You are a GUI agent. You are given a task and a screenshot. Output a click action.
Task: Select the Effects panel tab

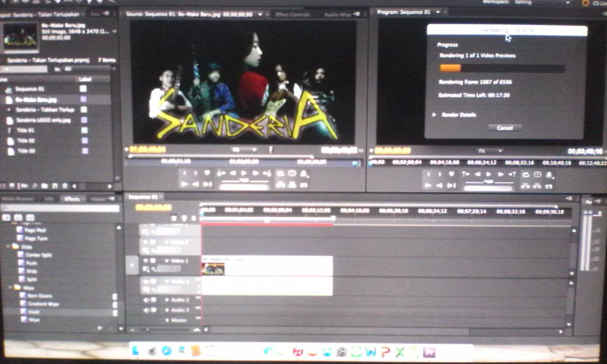(x=72, y=199)
